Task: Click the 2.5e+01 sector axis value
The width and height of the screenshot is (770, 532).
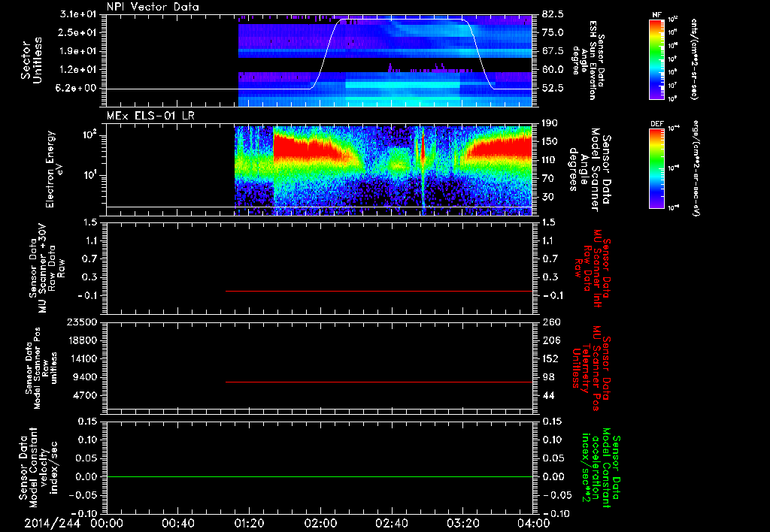Action: coord(78,32)
